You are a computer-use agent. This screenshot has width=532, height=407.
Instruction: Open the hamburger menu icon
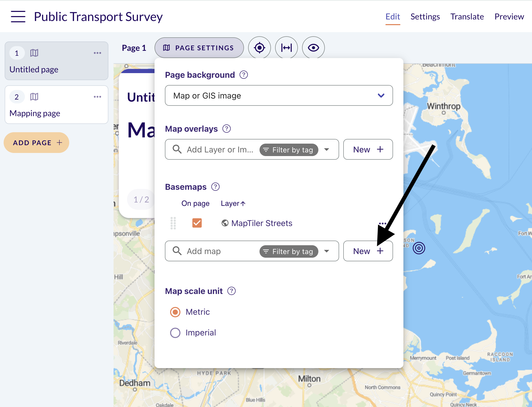click(18, 17)
